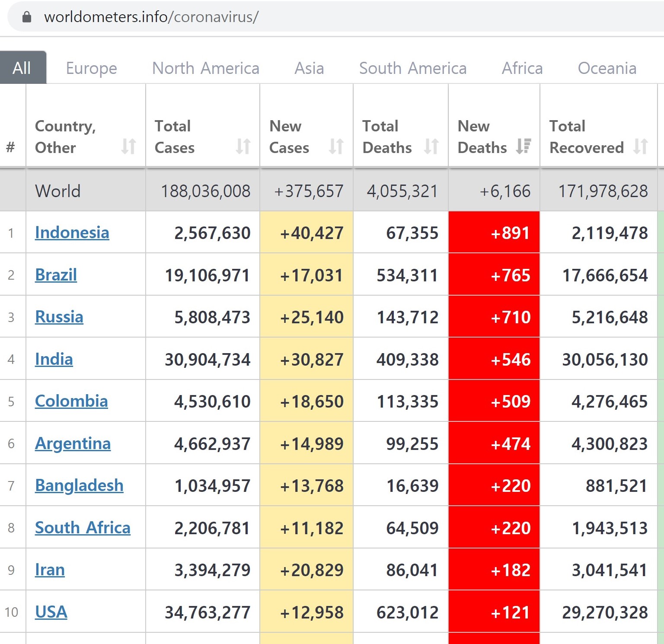Sort table by Total Cases icon

(243, 147)
